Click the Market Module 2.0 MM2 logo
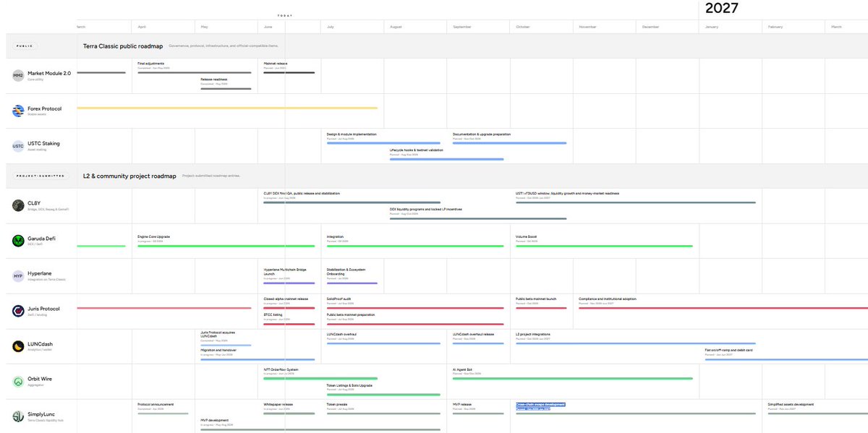This screenshot has height=433, width=868. click(x=18, y=75)
